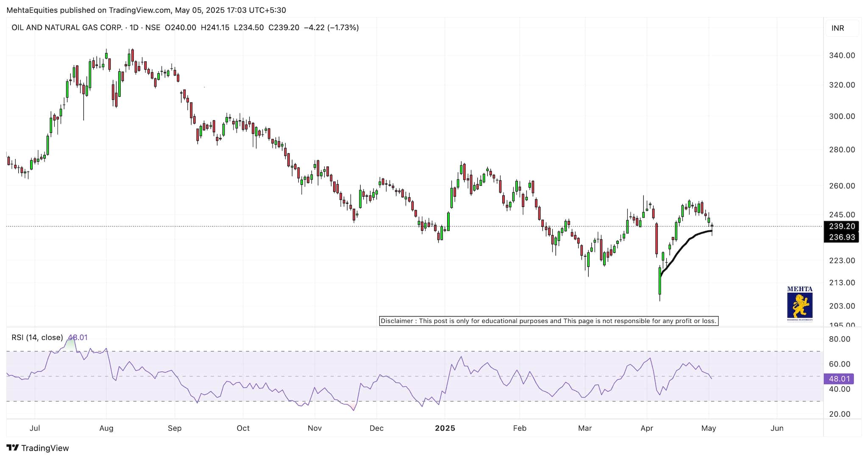
Task: Click the TradingView wordmark text
Action: tap(45, 448)
